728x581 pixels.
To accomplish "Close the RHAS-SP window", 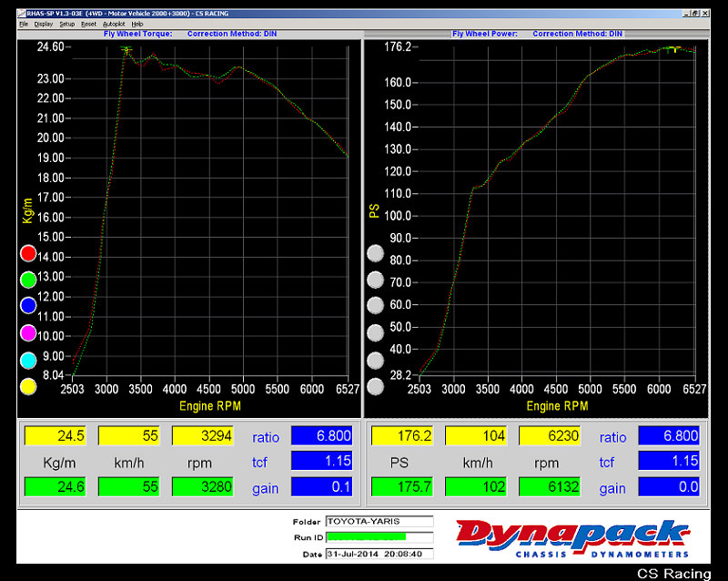I will pyautogui.click(x=704, y=14).
